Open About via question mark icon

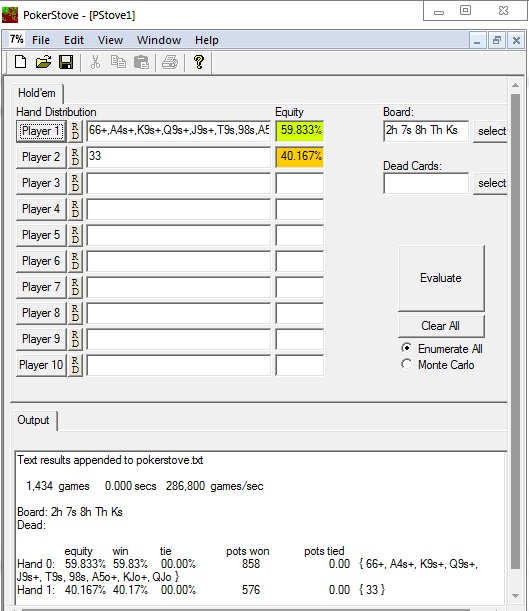click(x=199, y=62)
